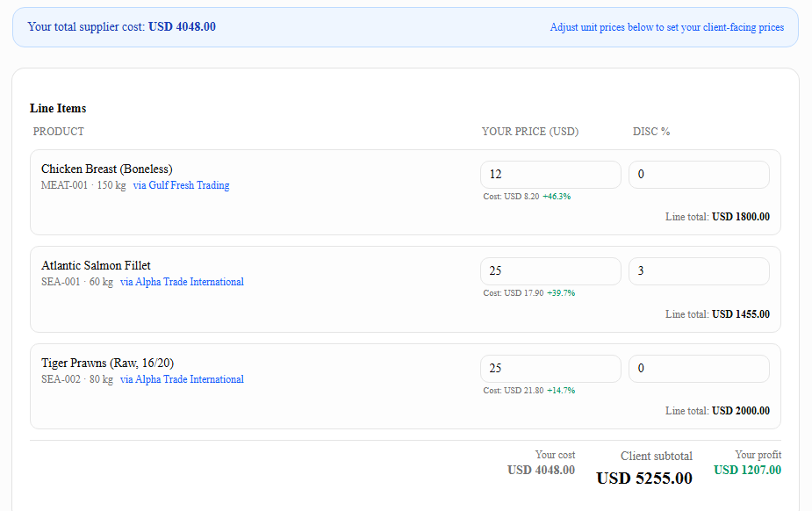Click the Your profit USD 1207.00 value

747,470
